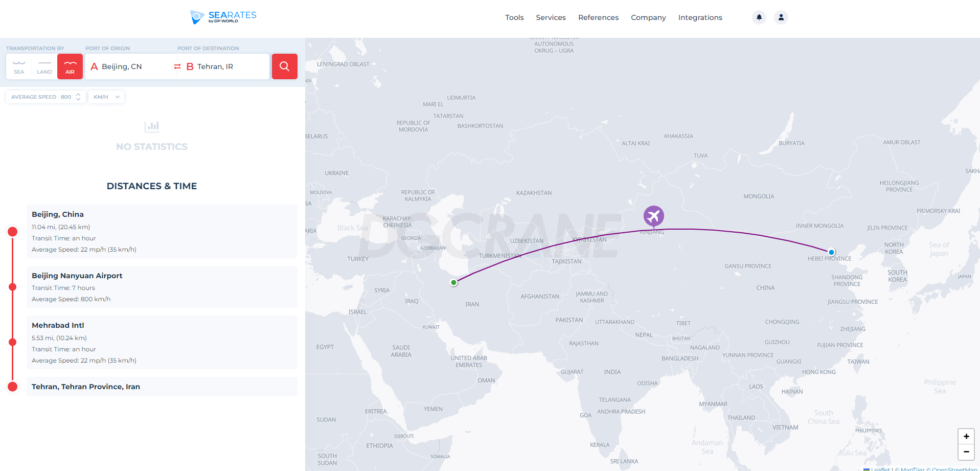The height and width of the screenshot is (471, 980).
Task: Click the Leaflet attribution link
Action: point(880,469)
